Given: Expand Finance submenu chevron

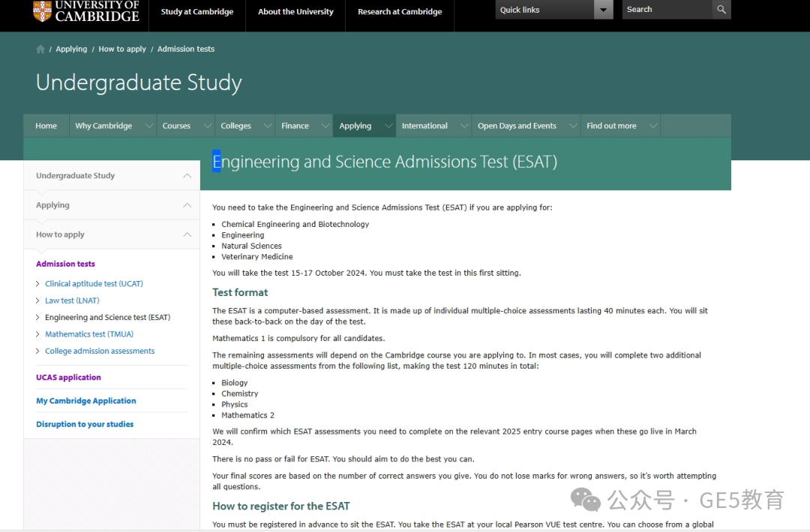Looking at the screenshot, I should (325, 126).
